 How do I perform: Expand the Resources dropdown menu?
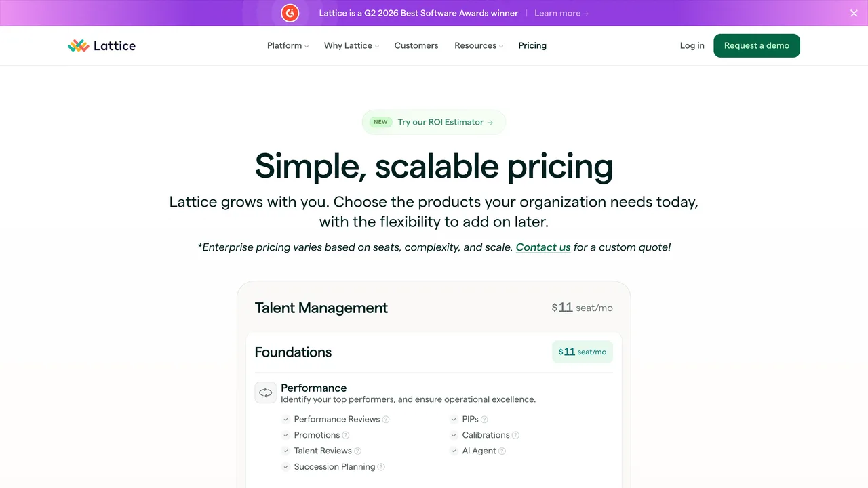pos(479,45)
